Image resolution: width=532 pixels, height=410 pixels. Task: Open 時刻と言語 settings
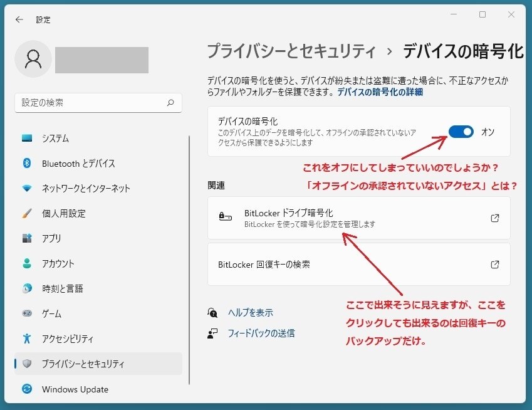pyautogui.click(x=98, y=288)
